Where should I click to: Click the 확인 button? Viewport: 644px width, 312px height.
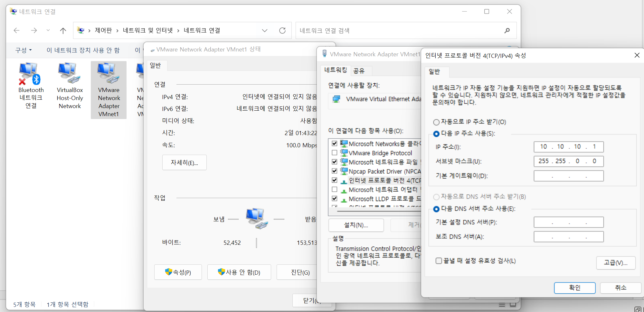pos(575,288)
